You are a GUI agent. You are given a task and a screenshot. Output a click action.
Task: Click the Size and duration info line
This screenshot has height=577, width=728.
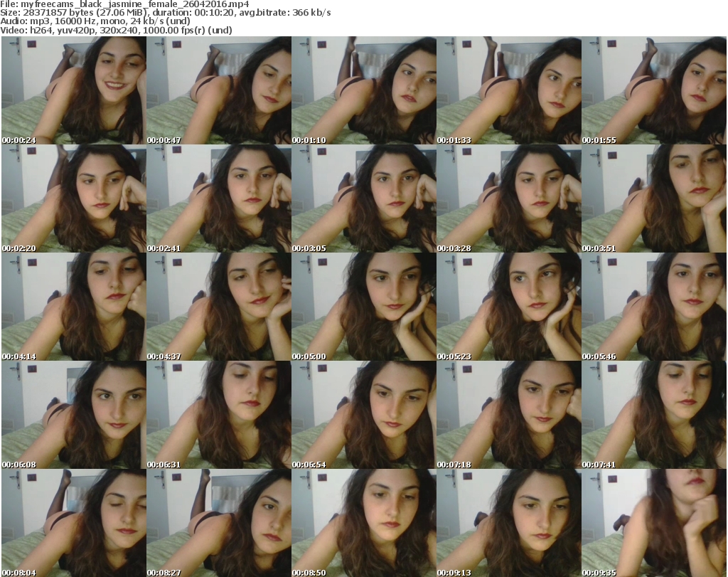pos(165,13)
